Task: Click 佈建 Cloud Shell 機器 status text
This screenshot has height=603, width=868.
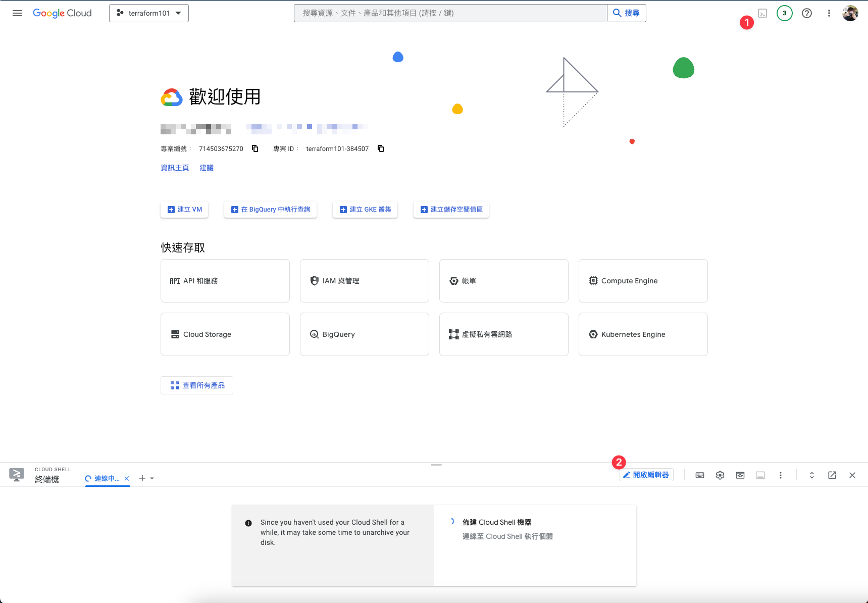Action: coord(497,522)
